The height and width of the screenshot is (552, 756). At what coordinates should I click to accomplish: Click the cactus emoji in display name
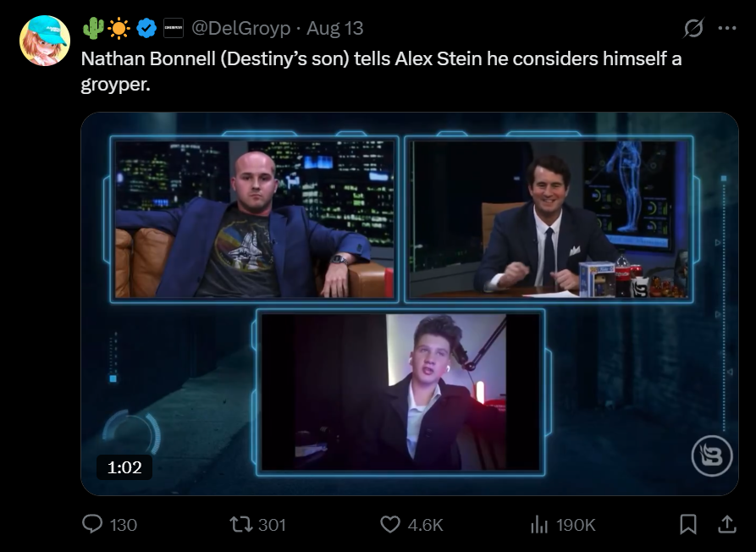tap(93, 29)
